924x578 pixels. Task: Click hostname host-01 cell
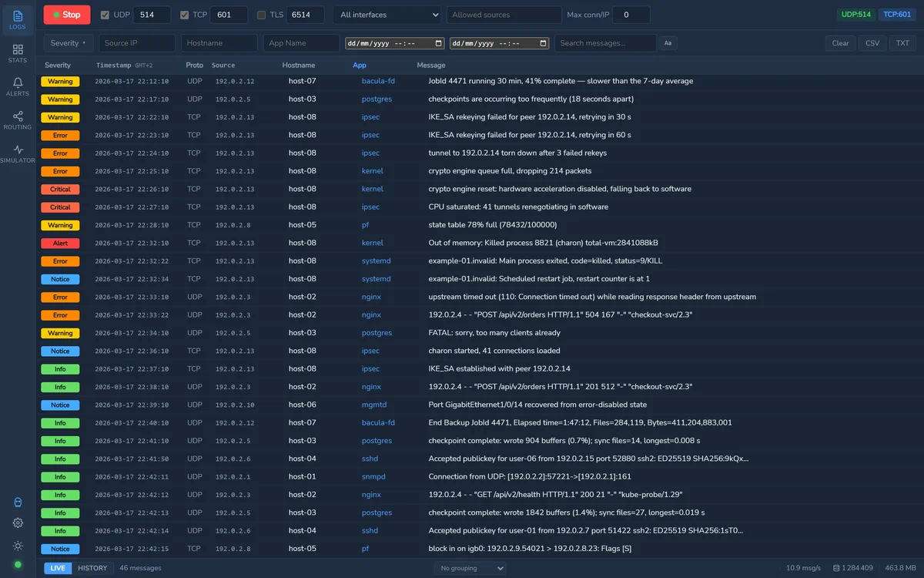coord(303,477)
